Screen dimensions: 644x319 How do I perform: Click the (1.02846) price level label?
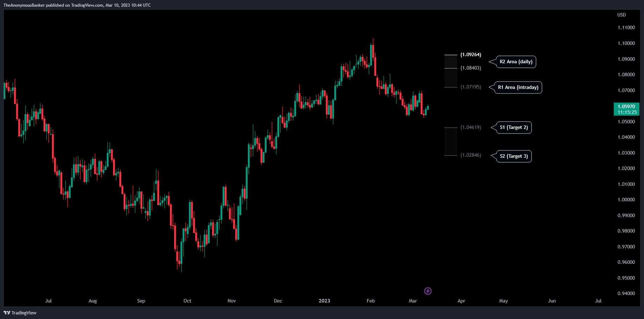pyautogui.click(x=471, y=155)
